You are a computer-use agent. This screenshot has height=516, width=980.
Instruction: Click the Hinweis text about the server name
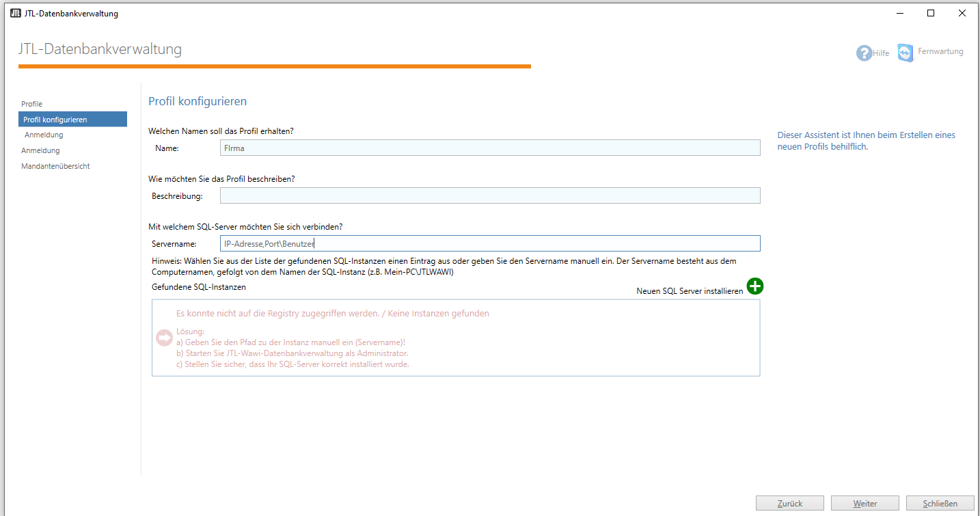coord(444,267)
